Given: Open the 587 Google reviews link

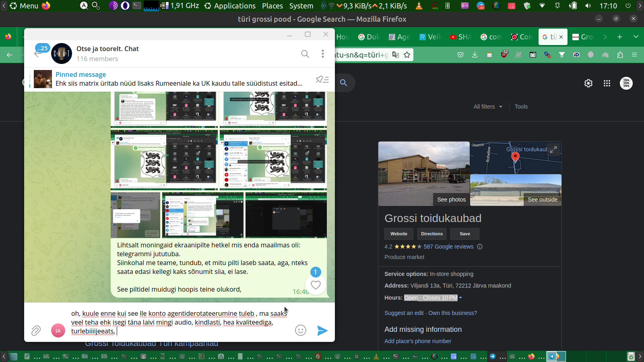Looking at the screenshot, I should pyautogui.click(x=448, y=247).
